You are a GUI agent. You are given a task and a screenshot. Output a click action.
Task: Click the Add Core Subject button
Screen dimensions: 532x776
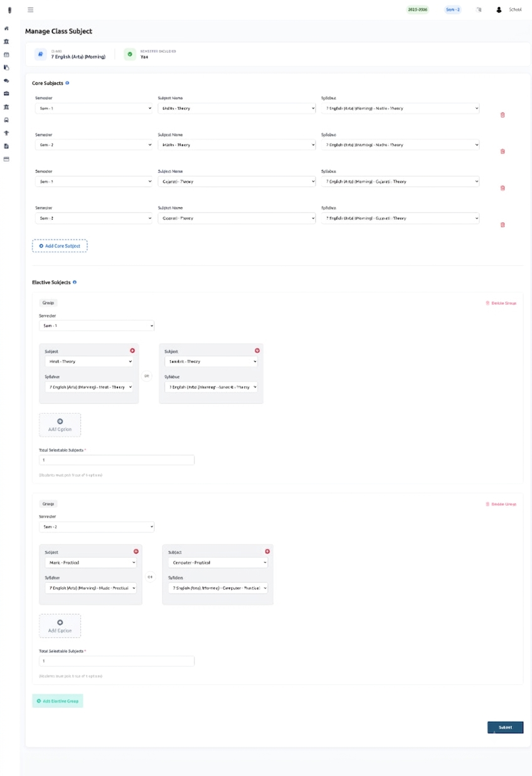[x=60, y=246]
